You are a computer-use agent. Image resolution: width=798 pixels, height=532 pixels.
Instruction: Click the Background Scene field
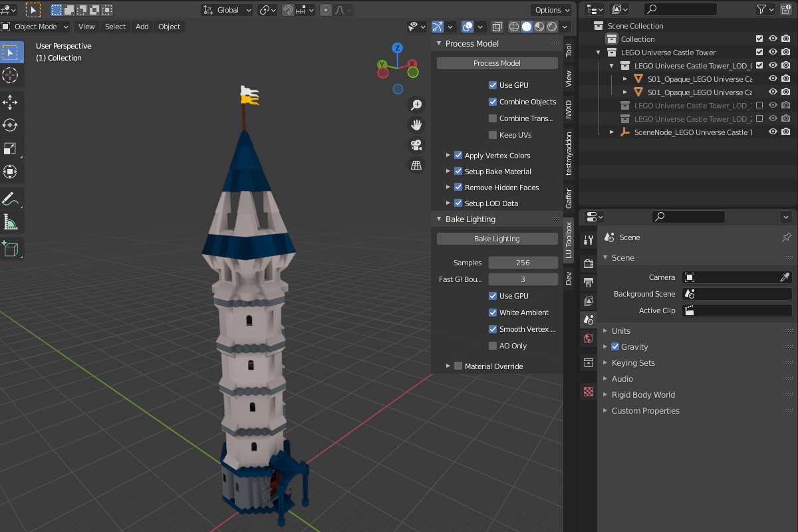[x=737, y=294]
